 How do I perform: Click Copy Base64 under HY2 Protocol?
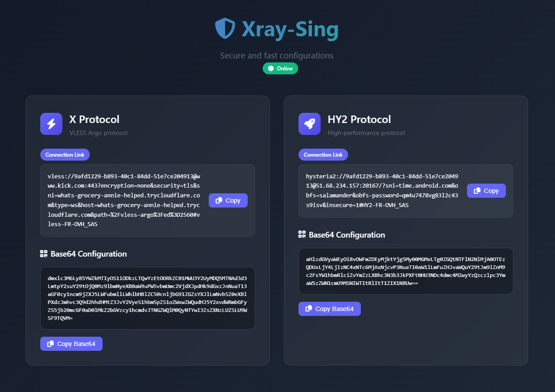pyautogui.click(x=329, y=308)
